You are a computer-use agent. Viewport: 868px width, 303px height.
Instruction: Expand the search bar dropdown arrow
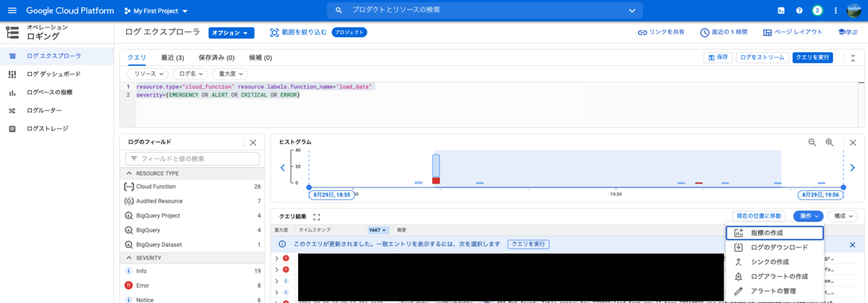(632, 11)
